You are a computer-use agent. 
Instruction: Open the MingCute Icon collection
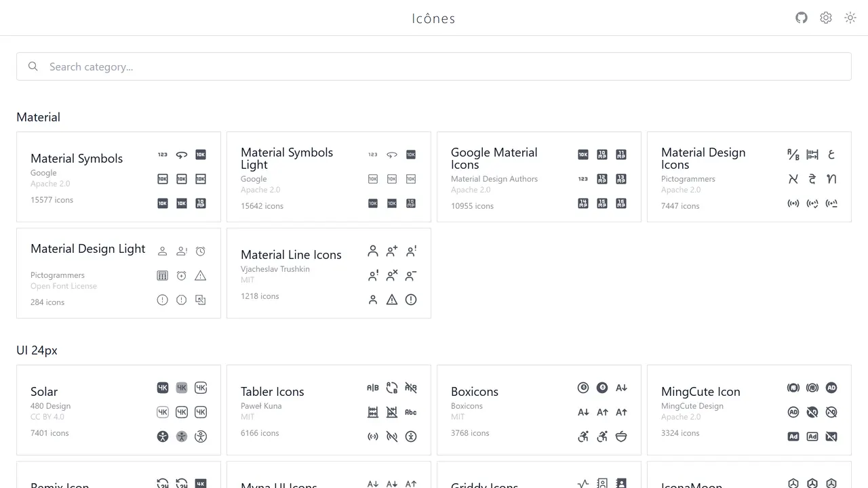tap(749, 410)
